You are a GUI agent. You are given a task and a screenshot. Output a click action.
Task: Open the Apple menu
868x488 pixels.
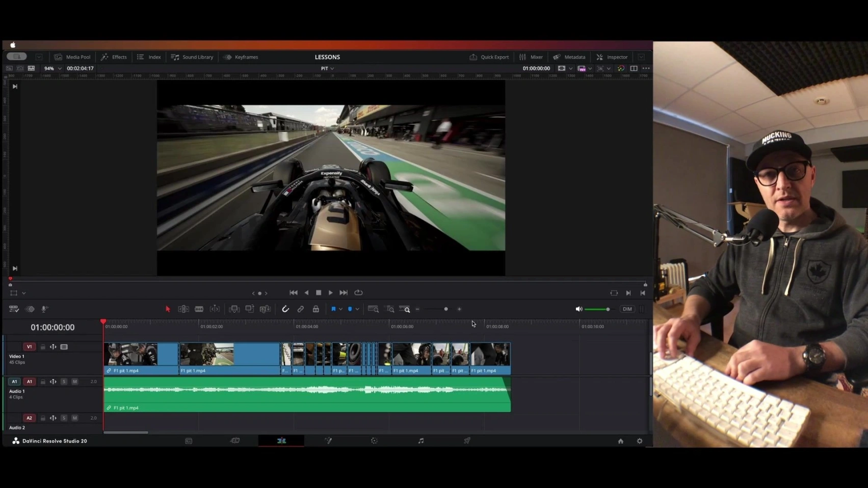point(13,45)
